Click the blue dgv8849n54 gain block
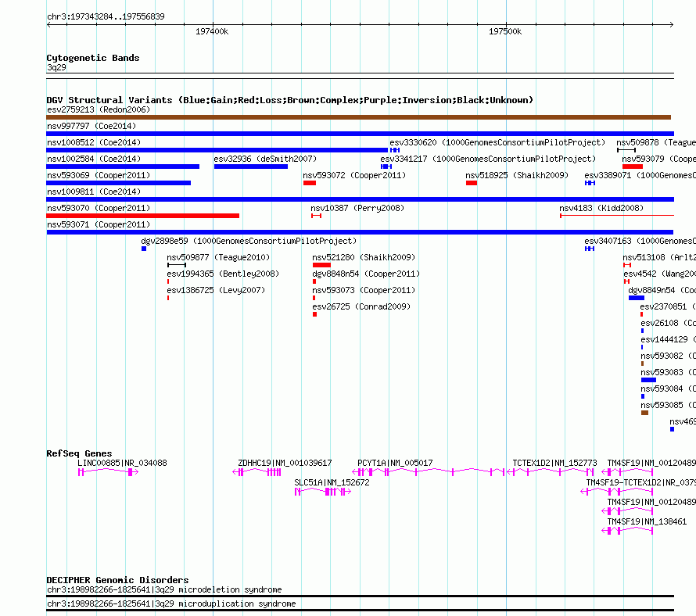Image resolution: width=696 pixels, height=616 pixels. pos(636,298)
